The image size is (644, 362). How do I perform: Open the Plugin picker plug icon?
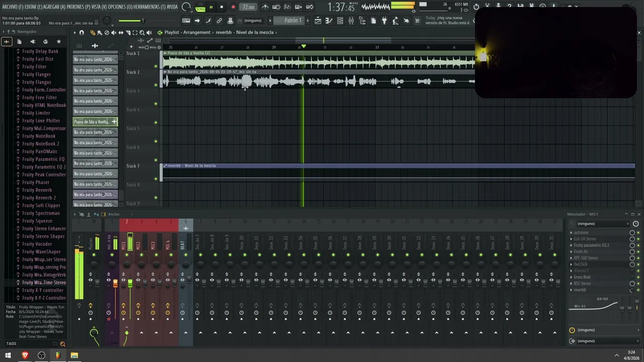(384, 21)
